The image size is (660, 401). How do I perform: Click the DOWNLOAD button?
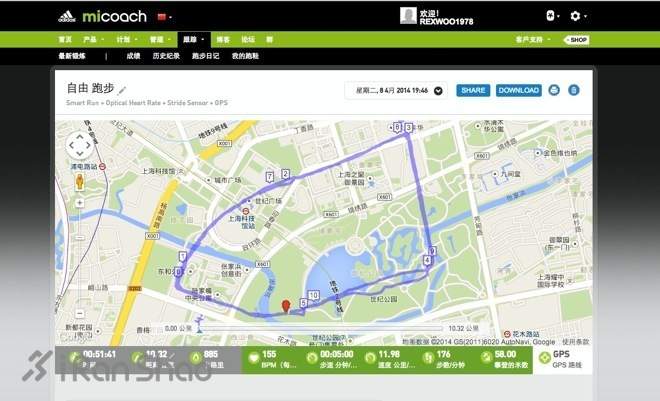519,90
